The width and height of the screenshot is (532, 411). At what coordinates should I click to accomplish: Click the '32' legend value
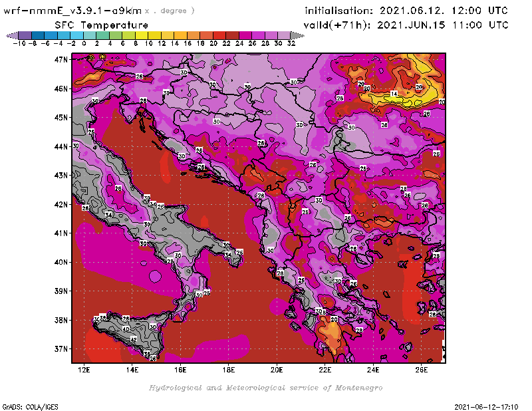[291, 43]
